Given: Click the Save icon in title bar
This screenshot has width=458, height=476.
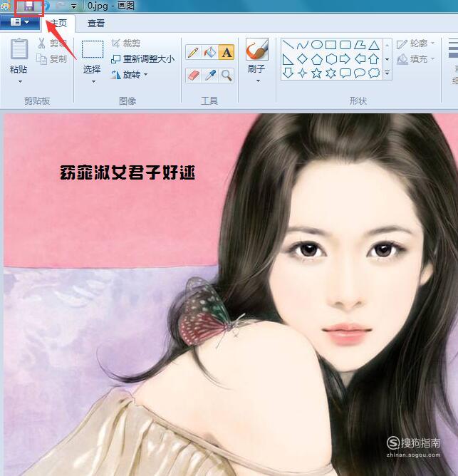Looking at the screenshot, I should point(29,6).
